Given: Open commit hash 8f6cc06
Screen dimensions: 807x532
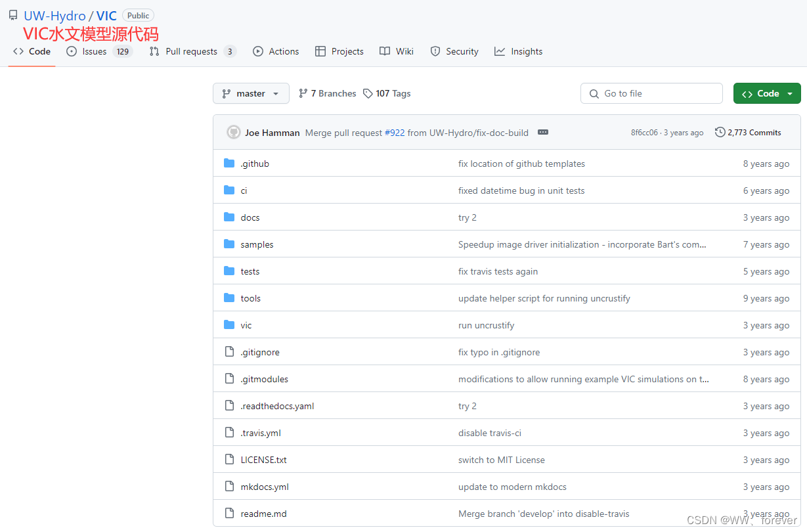Looking at the screenshot, I should click(644, 133).
